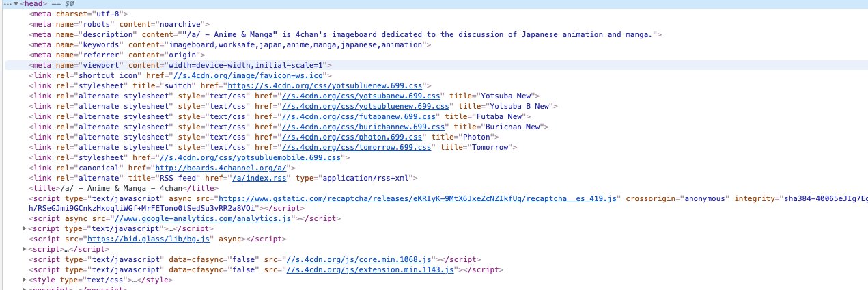The height and width of the screenshot is (290, 868).
Task: Open the burichannew.699.css stylesheet link
Action: point(365,127)
